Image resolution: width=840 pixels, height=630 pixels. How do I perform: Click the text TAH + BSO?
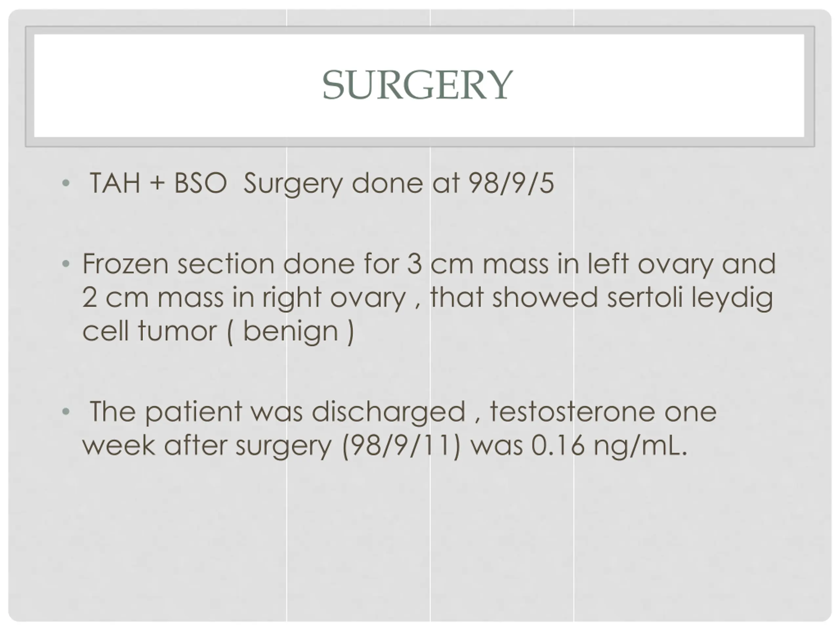click(158, 183)
